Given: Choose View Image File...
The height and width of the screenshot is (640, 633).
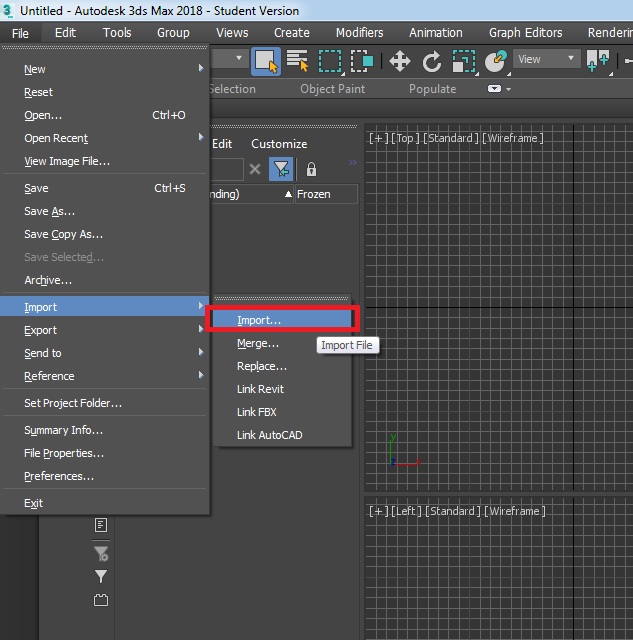Looking at the screenshot, I should tap(104, 161).
